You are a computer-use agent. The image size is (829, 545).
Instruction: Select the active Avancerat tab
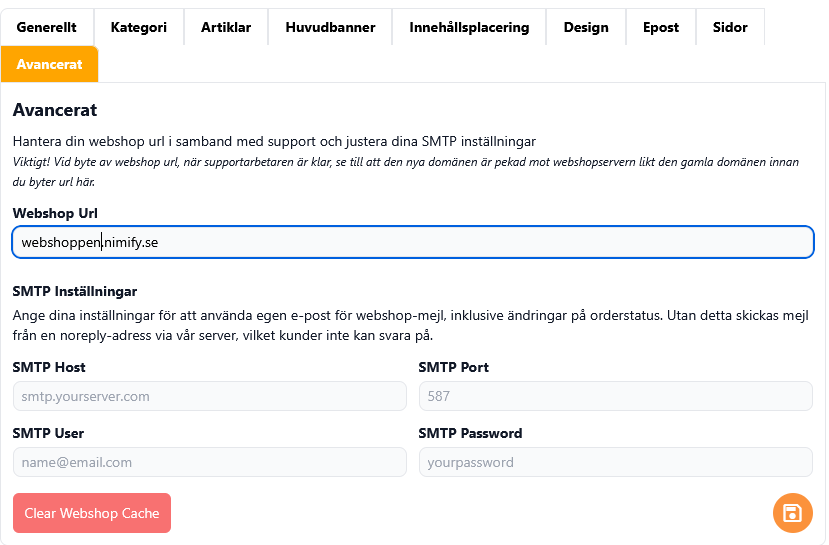49,64
